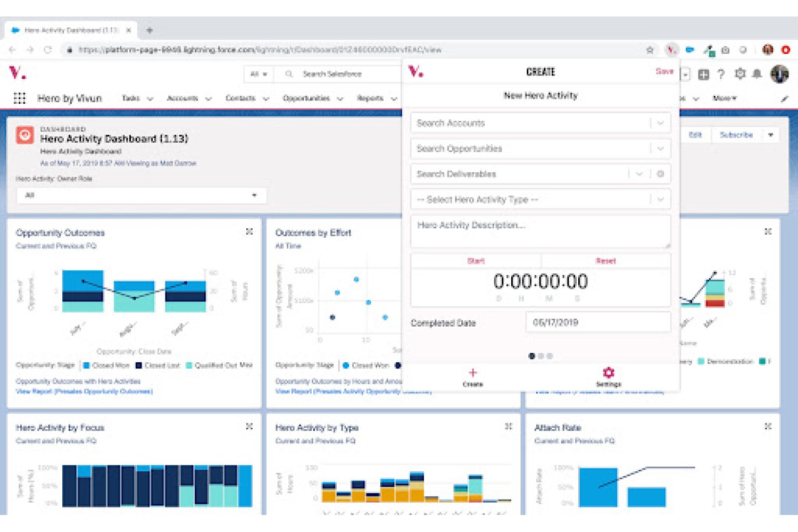Click the Vivun logo in Salesforce header
Viewport: 798px width, 532px height.
17,72
